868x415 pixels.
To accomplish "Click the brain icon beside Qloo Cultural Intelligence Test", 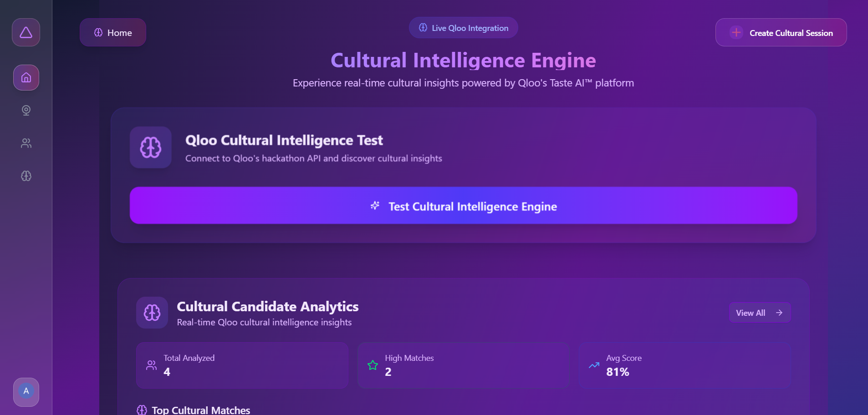I will pos(151,147).
